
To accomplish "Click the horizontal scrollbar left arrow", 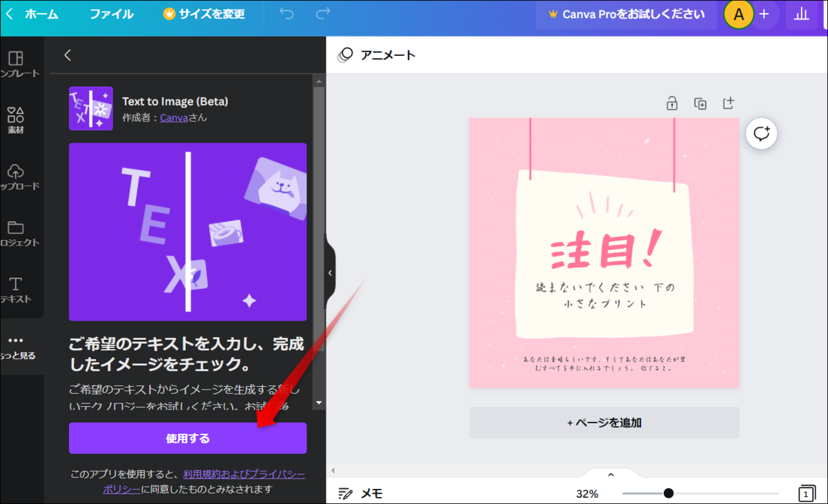I will tap(333, 470).
